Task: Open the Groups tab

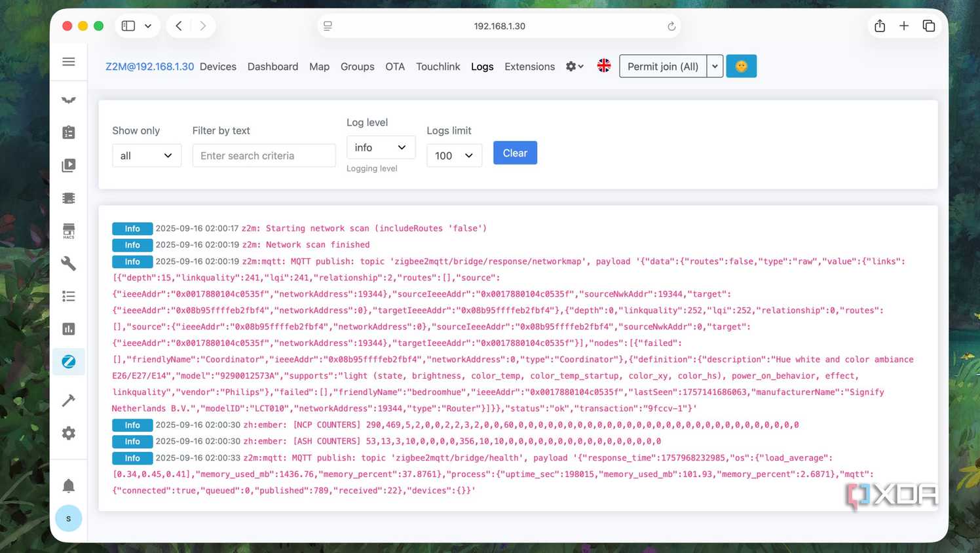Action: (x=357, y=66)
